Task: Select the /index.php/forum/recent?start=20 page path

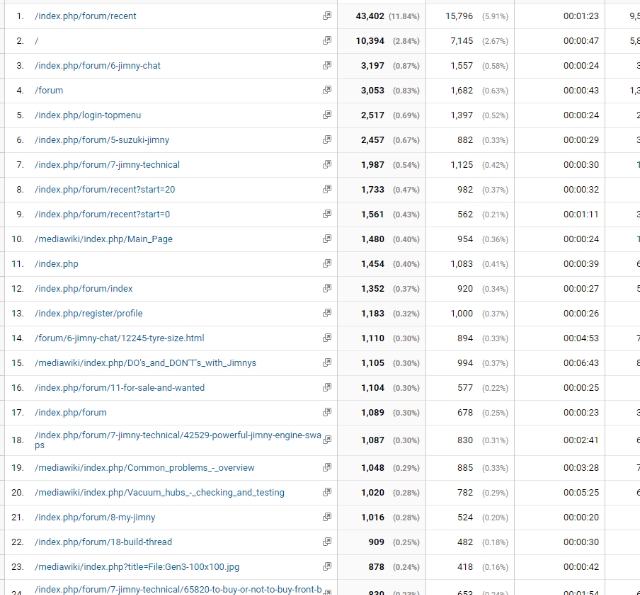Action: [104, 189]
